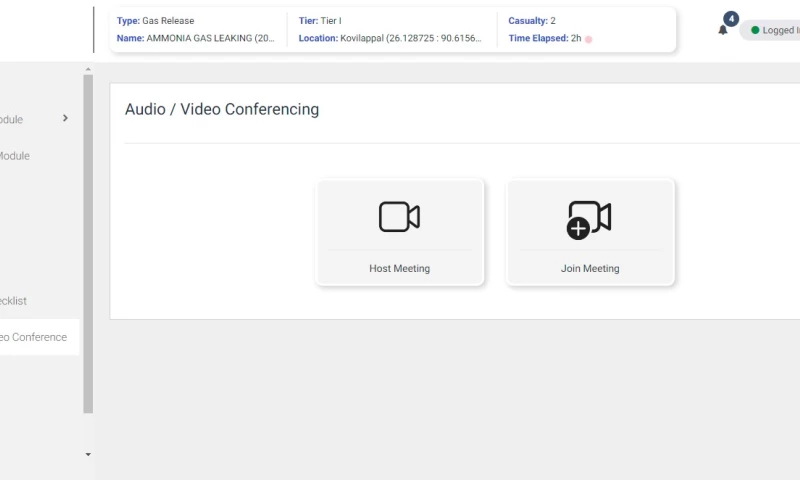
Task: Click the sidebar scroll down arrow
Action: (88, 454)
